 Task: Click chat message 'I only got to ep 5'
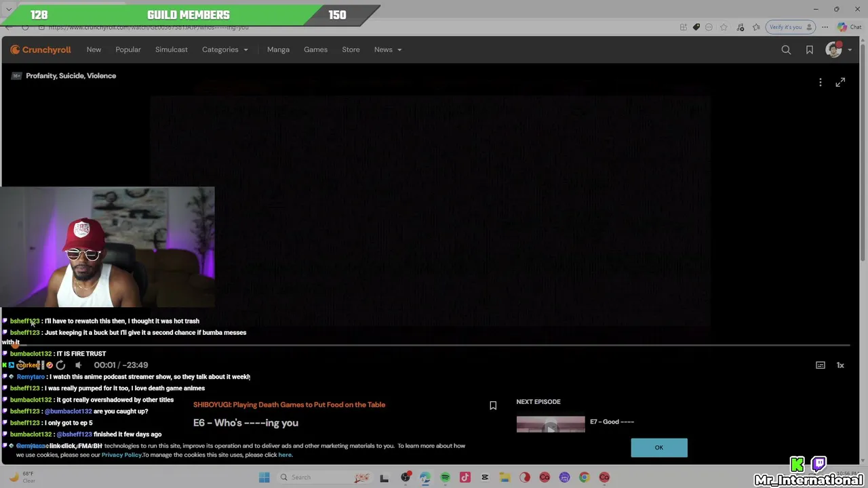click(68, 423)
